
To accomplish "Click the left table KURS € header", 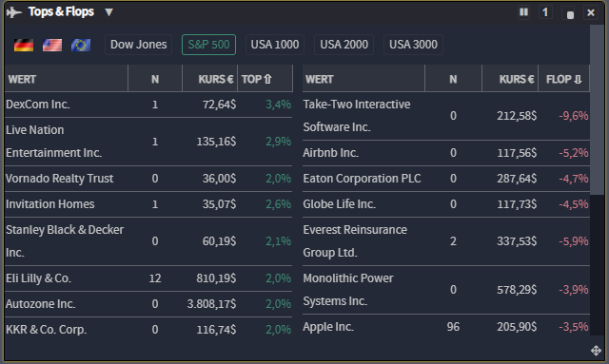I will pyautogui.click(x=209, y=79).
